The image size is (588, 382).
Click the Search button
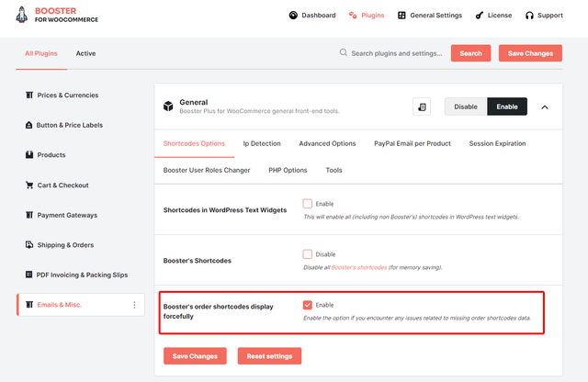tap(471, 53)
